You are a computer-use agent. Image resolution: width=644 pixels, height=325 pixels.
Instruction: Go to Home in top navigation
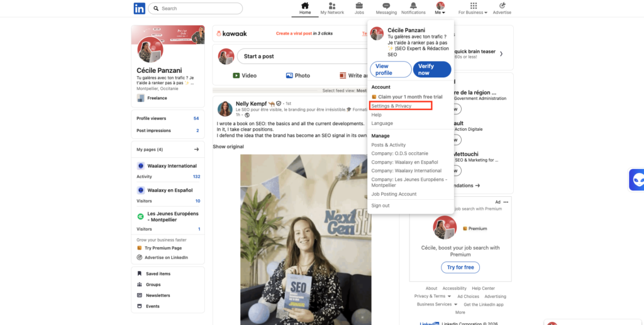(x=305, y=6)
